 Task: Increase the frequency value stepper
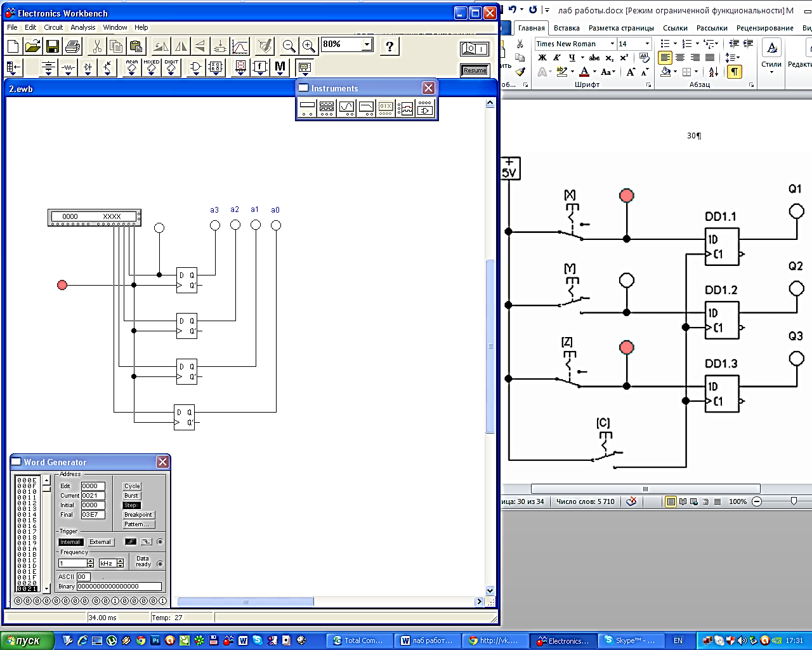90,561
